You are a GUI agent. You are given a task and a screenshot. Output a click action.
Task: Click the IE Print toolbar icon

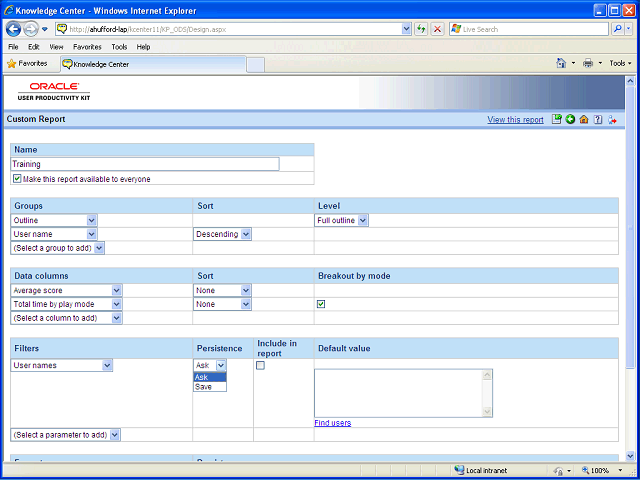click(588, 63)
